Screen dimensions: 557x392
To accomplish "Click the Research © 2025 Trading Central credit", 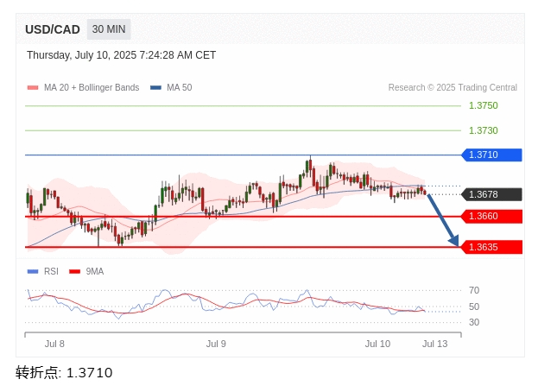I will (453, 88).
